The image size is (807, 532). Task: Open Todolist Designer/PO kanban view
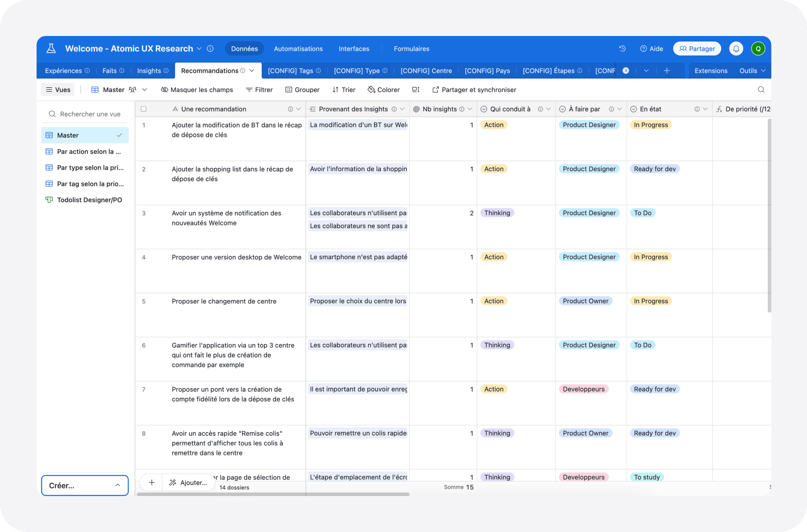[x=85, y=200]
